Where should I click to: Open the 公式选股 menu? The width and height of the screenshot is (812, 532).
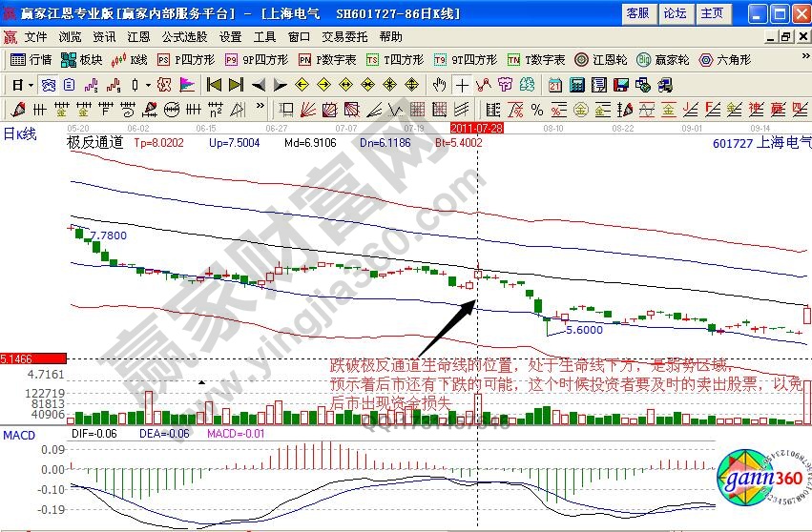click(x=184, y=37)
